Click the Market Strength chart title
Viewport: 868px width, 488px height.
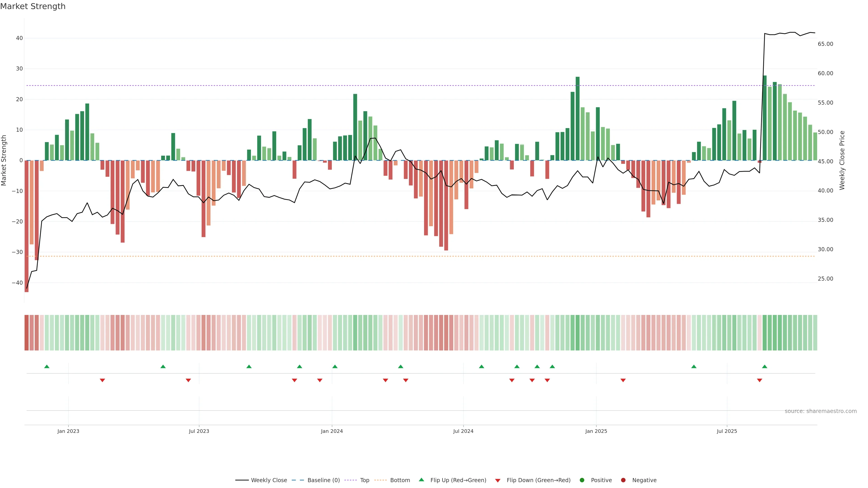pyautogui.click(x=33, y=6)
